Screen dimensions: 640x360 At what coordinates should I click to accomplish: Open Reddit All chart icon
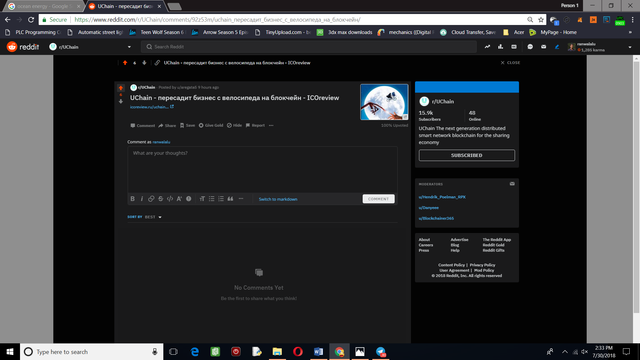(x=500, y=47)
